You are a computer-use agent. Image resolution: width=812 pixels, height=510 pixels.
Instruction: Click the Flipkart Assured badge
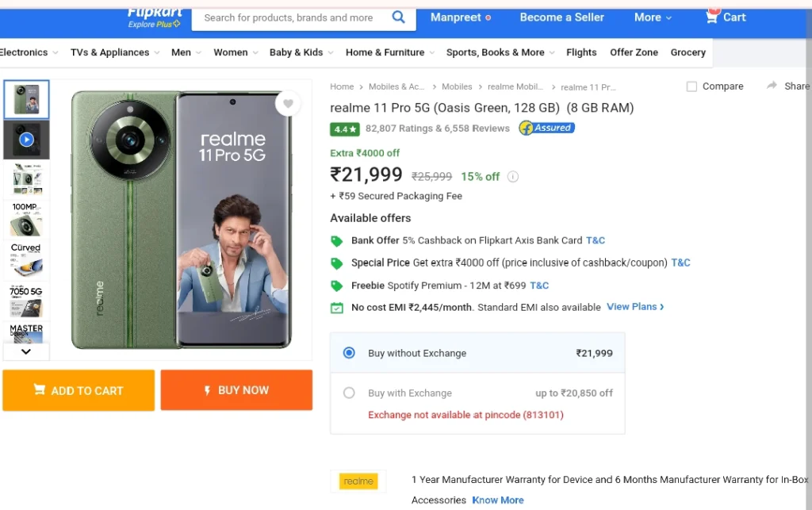pos(547,128)
